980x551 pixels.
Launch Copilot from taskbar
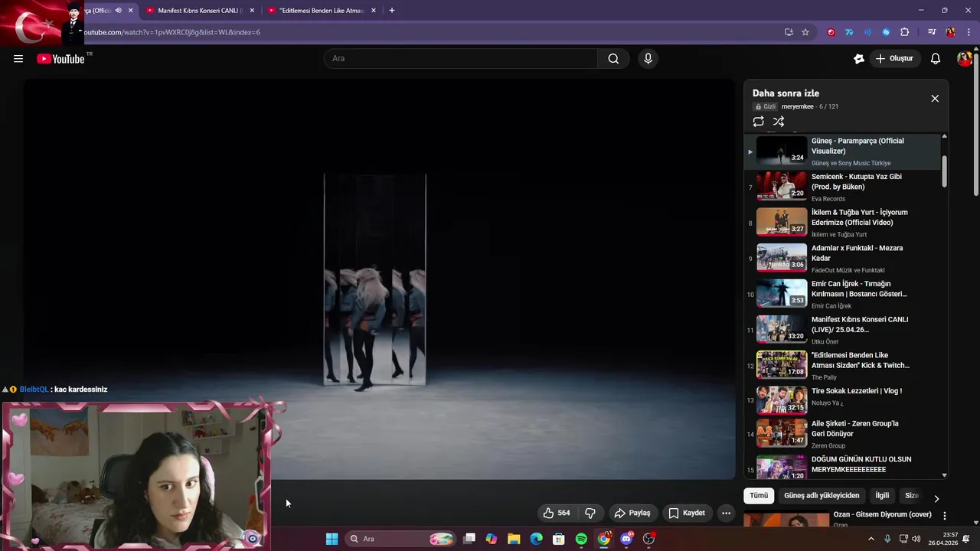coord(492,539)
